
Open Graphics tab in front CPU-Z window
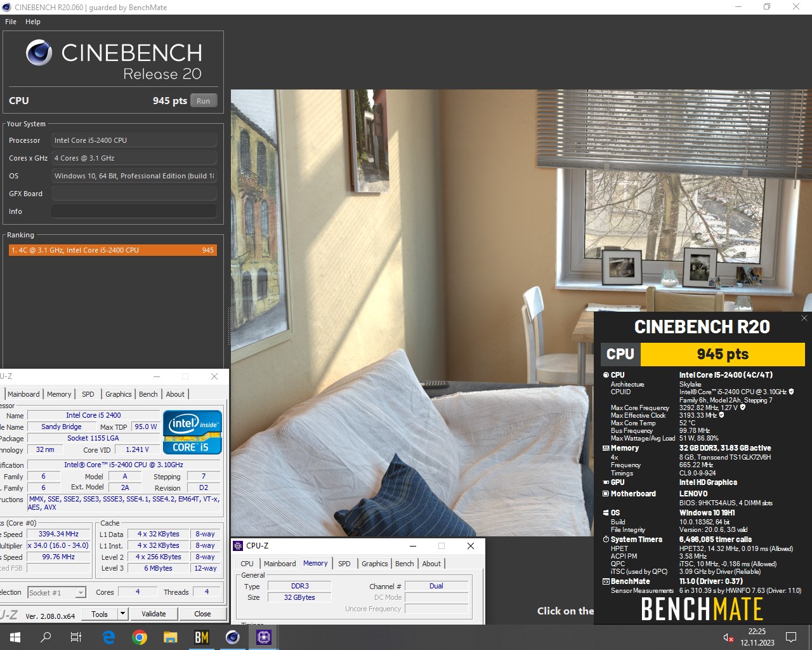[x=375, y=564]
